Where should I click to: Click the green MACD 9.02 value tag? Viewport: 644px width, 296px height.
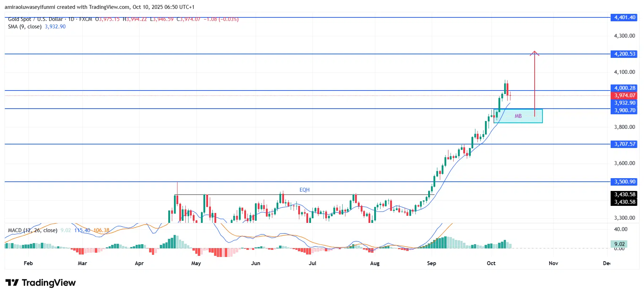(x=619, y=244)
